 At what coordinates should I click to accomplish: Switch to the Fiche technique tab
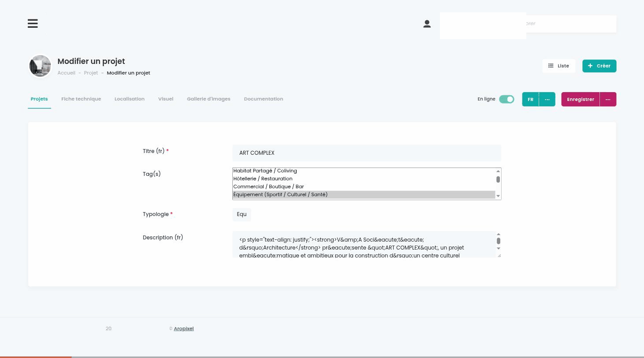tap(81, 99)
